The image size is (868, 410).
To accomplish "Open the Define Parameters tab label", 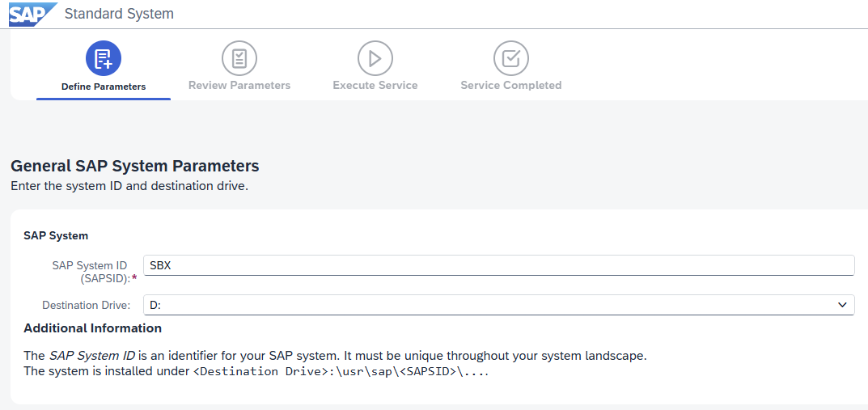I will click(x=104, y=87).
